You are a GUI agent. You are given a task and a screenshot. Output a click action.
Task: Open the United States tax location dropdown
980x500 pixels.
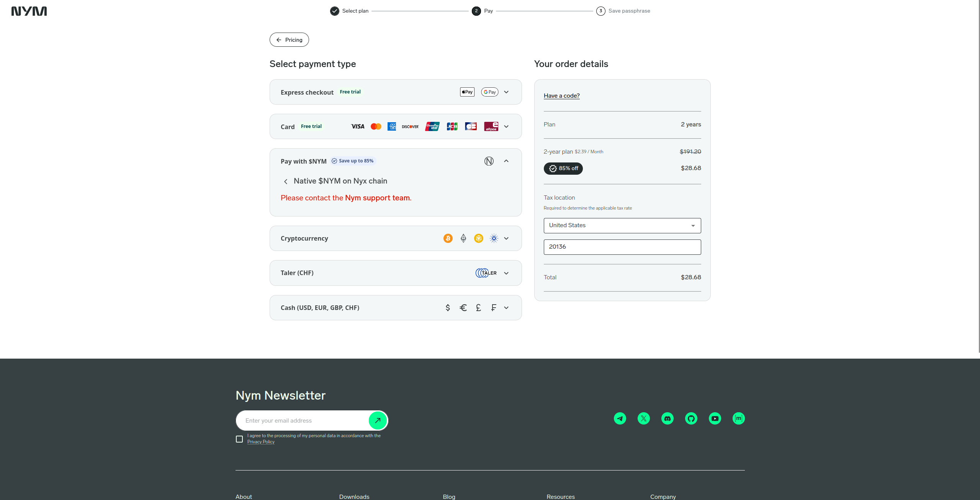pyautogui.click(x=622, y=226)
